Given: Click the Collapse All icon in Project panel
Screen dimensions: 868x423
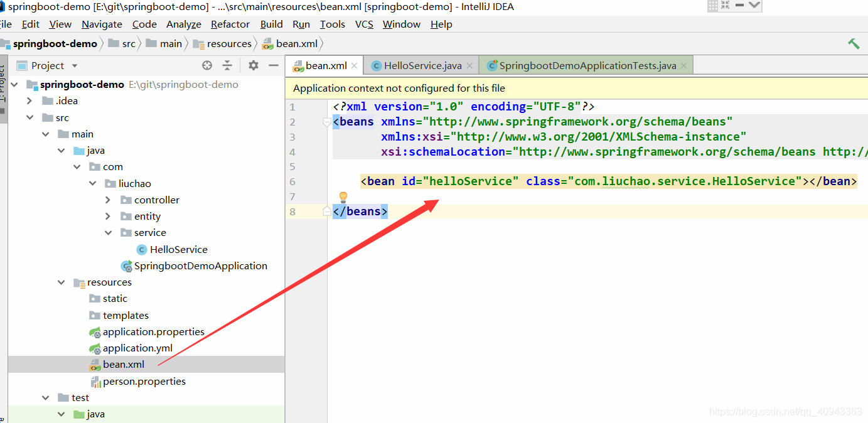Looking at the screenshot, I should (x=227, y=65).
